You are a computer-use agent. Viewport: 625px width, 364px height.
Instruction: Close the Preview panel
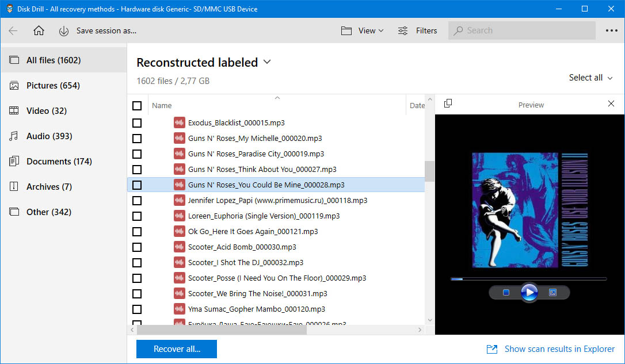pyautogui.click(x=611, y=104)
